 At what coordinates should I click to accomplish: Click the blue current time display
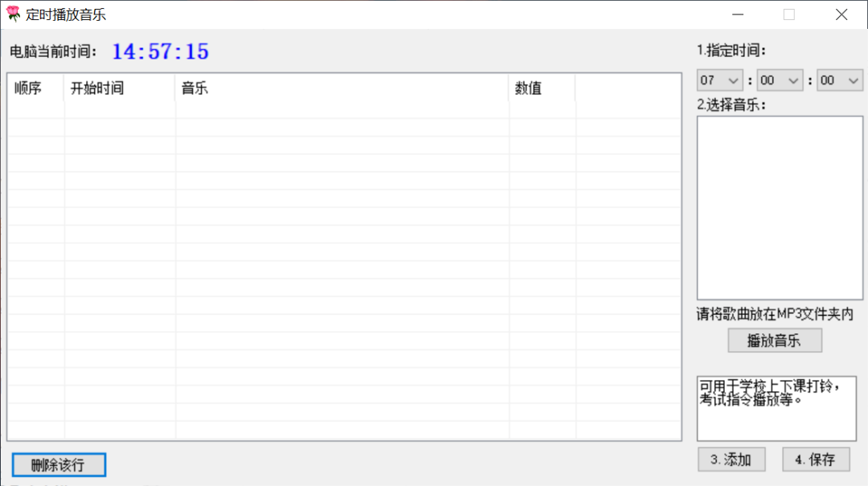[160, 51]
